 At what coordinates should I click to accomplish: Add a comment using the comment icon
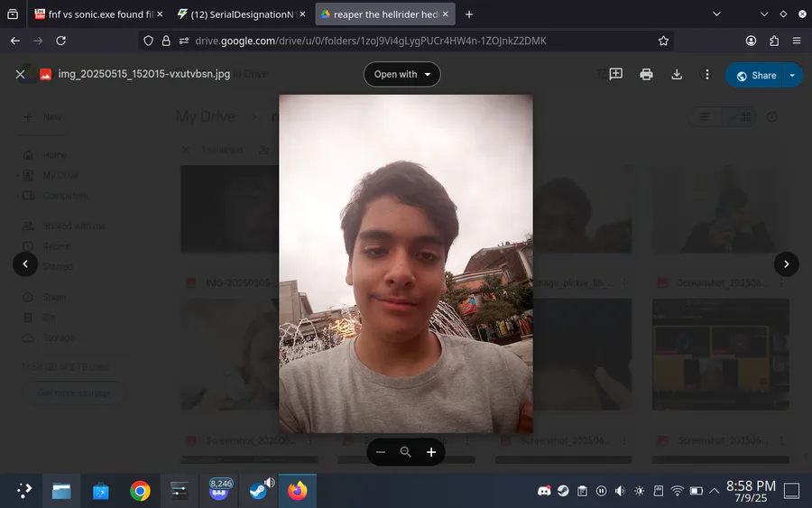tap(615, 75)
